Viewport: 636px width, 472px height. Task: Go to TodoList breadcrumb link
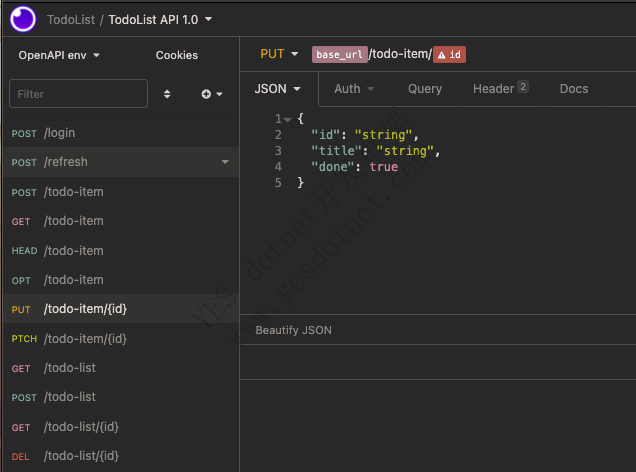click(x=71, y=19)
